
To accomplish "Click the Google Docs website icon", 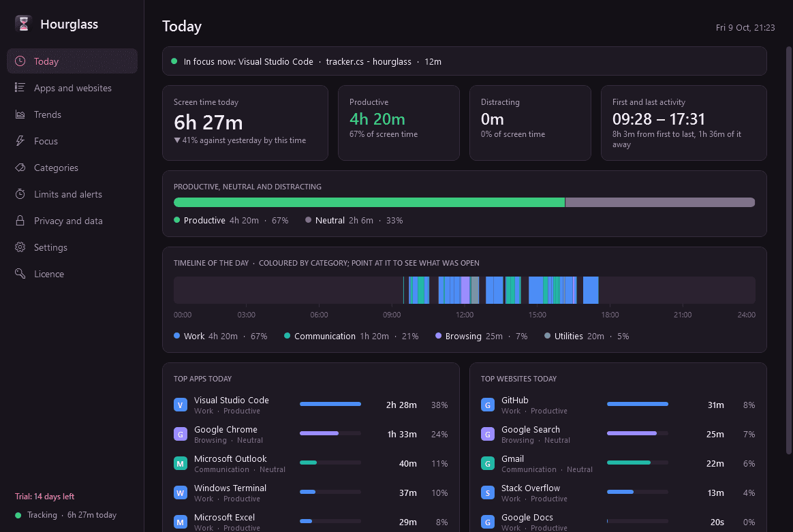I will pos(488,522).
